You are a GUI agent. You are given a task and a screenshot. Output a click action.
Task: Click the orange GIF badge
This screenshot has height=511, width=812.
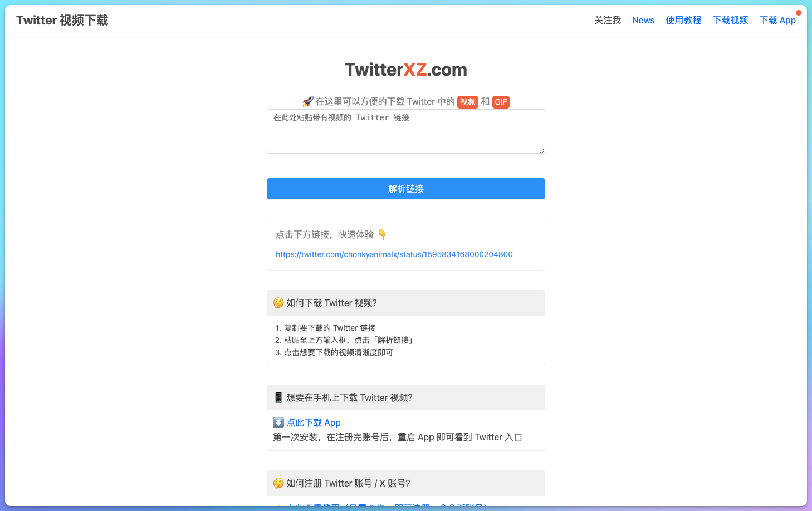[501, 102]
